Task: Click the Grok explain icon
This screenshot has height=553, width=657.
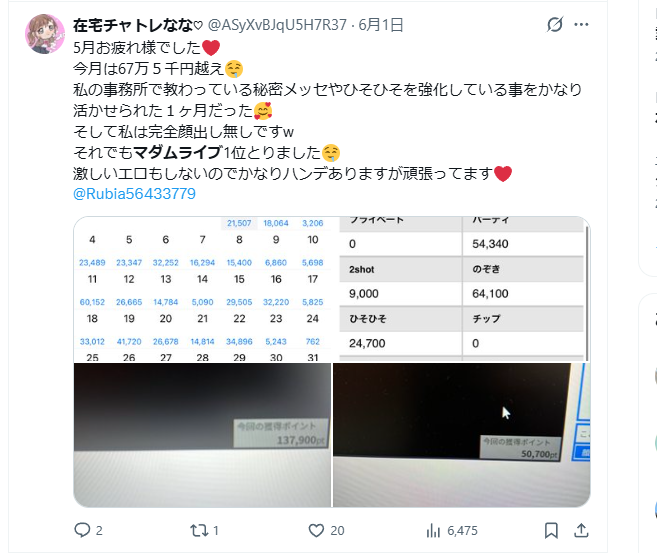Action: [555, 25]
